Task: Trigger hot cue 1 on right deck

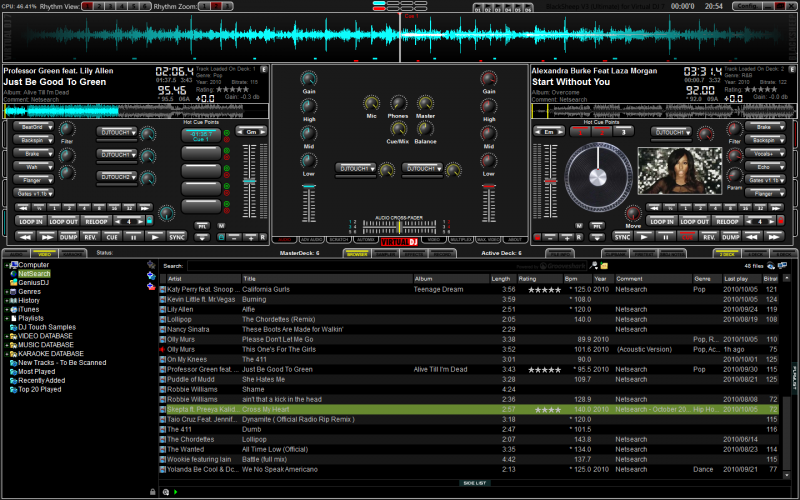Action: click(580, 132)
